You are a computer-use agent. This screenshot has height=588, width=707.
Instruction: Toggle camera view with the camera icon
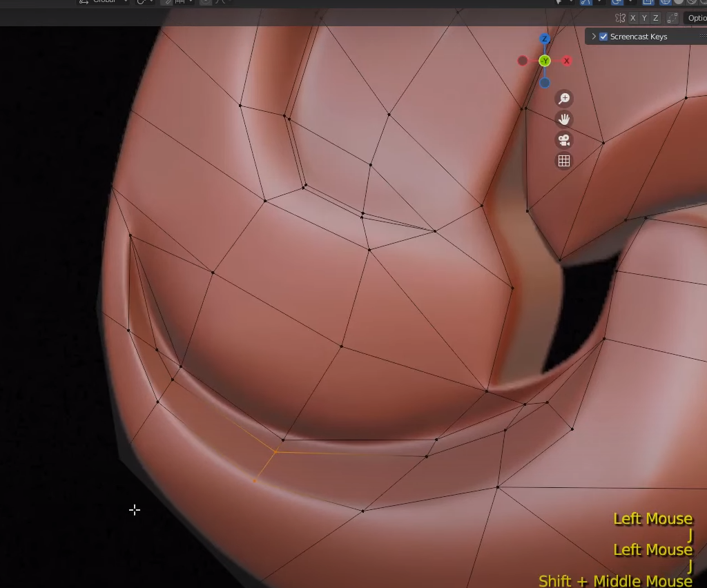click(564, 140)
